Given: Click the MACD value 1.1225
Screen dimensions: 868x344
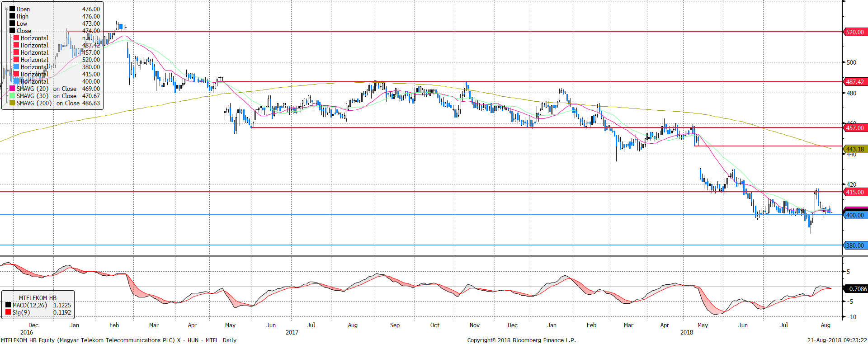Looking at the screenshot, I should tap(62, 305).
